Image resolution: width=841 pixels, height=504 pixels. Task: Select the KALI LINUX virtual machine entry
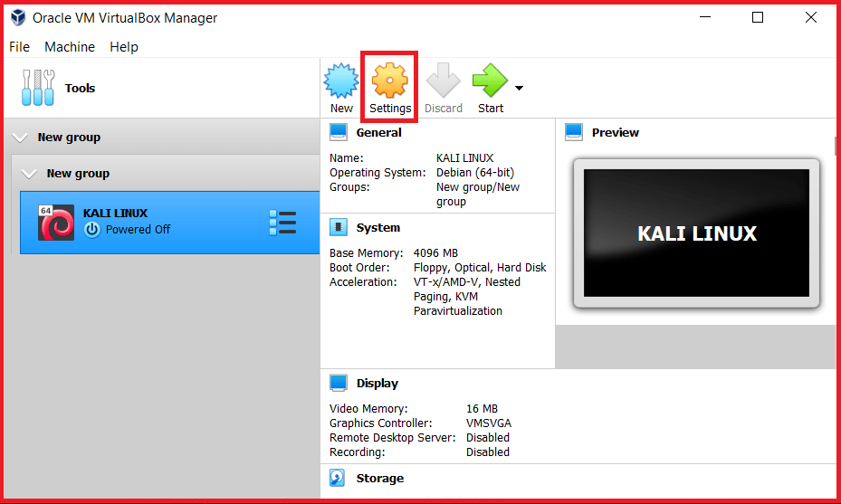coord(170,223)
